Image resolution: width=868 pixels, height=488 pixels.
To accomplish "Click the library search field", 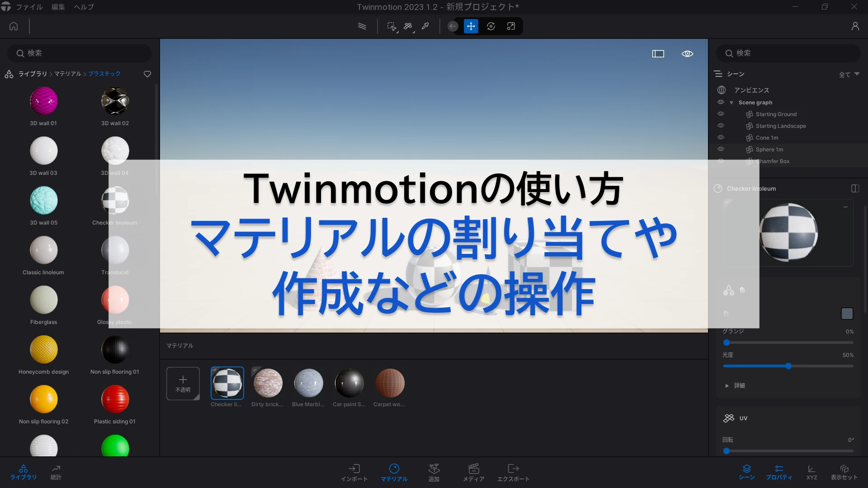I will pos(80,53).
